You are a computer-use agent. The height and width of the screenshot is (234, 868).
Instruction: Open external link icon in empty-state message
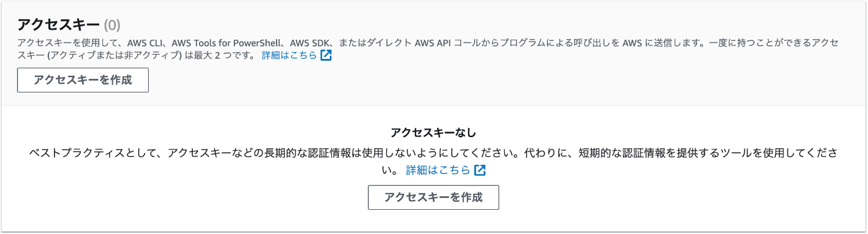pos(480,170)
